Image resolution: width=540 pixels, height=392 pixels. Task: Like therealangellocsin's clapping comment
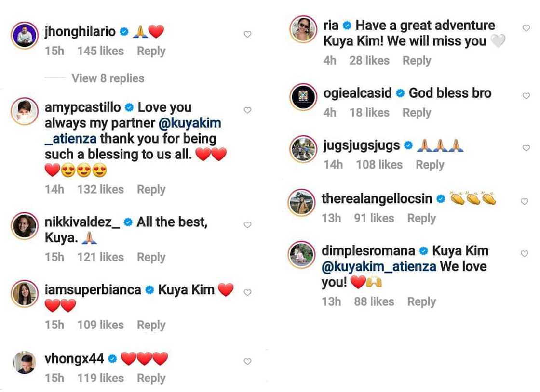(x=524, y=201)
